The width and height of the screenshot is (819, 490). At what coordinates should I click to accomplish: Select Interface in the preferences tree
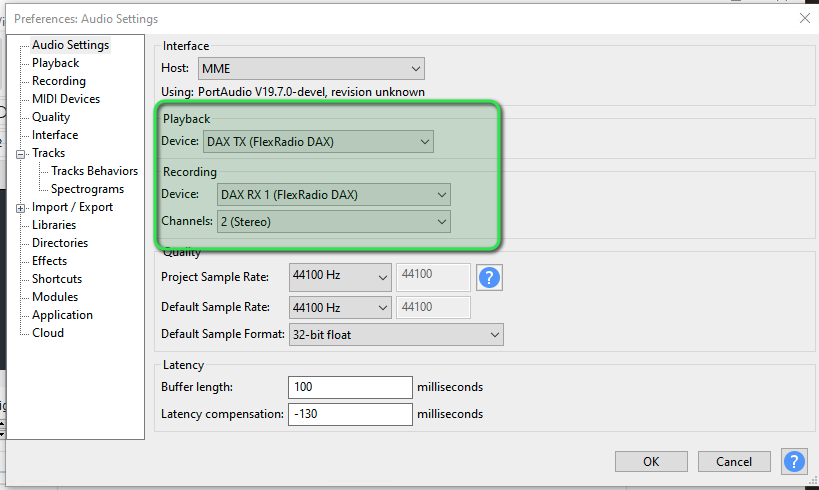pos(55,135)
